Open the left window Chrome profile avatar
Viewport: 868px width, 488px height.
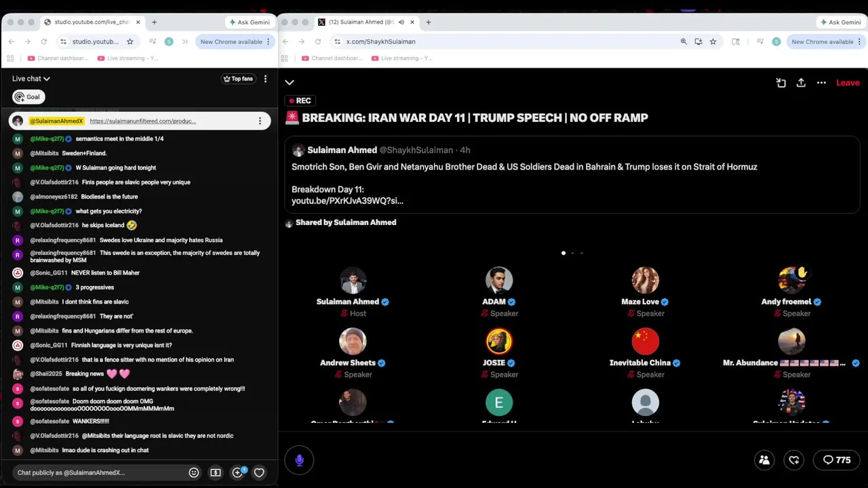tap(169, 41)
